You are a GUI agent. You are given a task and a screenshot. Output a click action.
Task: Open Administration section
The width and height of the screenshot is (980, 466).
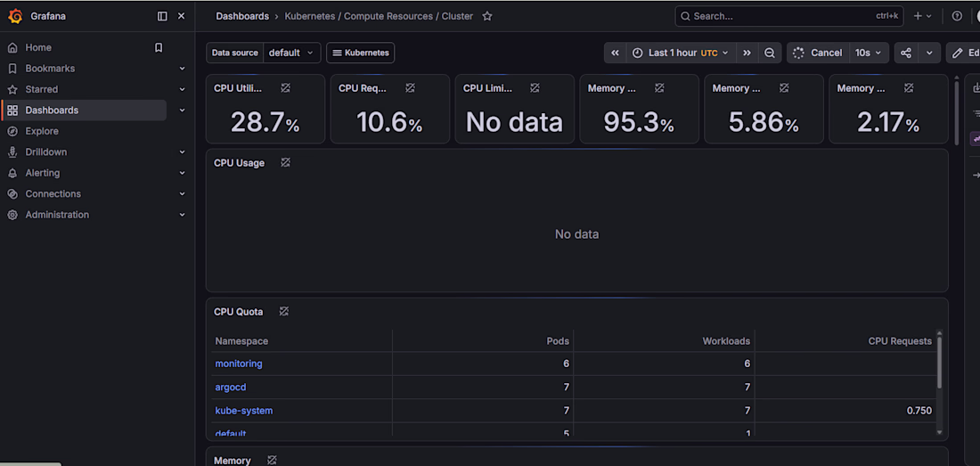(x=57, y=215)
